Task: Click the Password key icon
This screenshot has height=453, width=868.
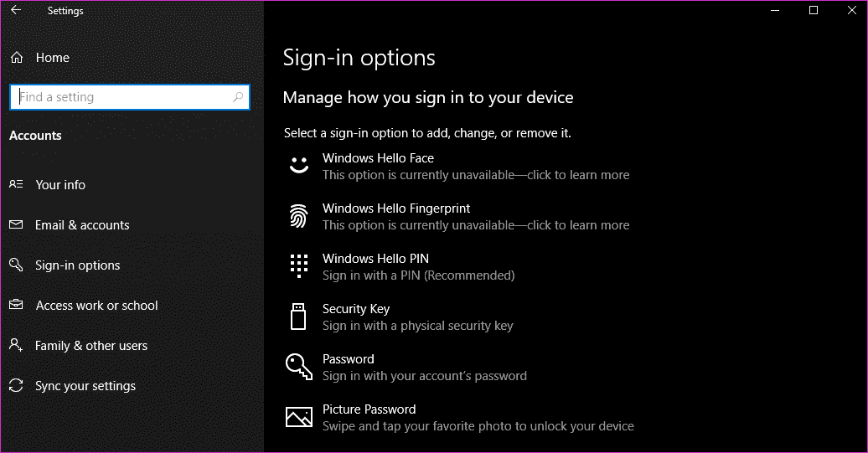Action: coord(299,367)
